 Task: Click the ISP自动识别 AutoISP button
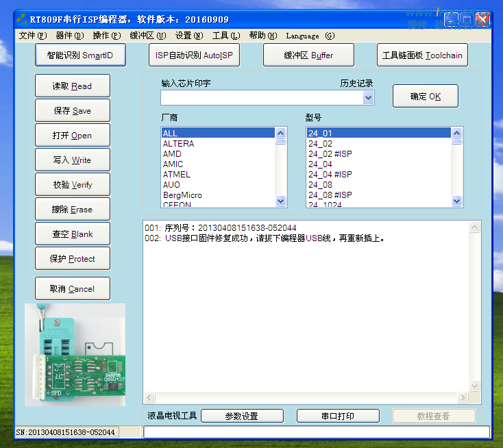coord(194,55)
